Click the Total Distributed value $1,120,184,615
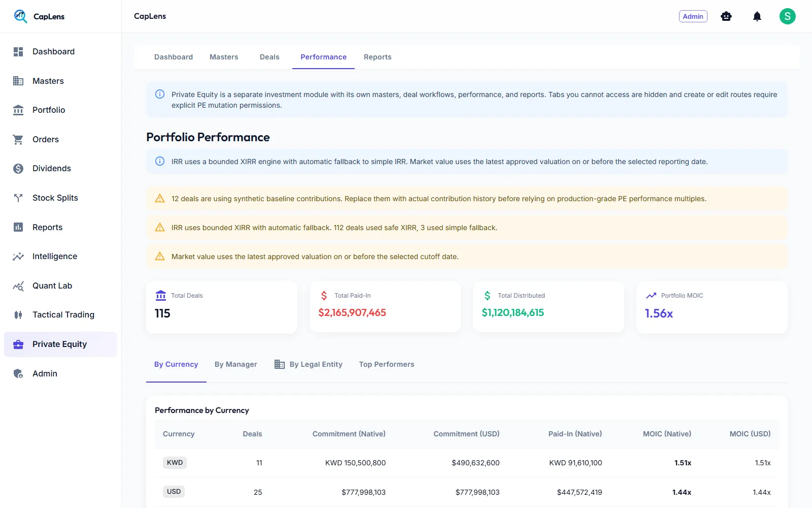 point(513,313)
